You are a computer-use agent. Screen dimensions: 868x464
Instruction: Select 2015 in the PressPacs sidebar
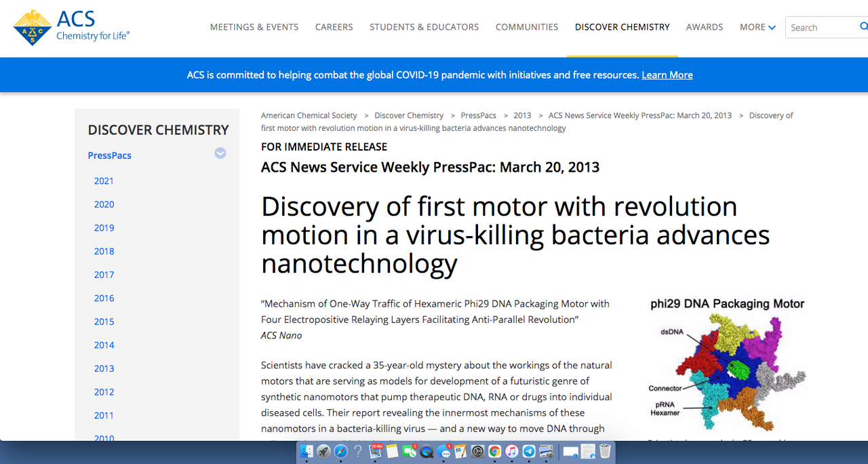104,322
